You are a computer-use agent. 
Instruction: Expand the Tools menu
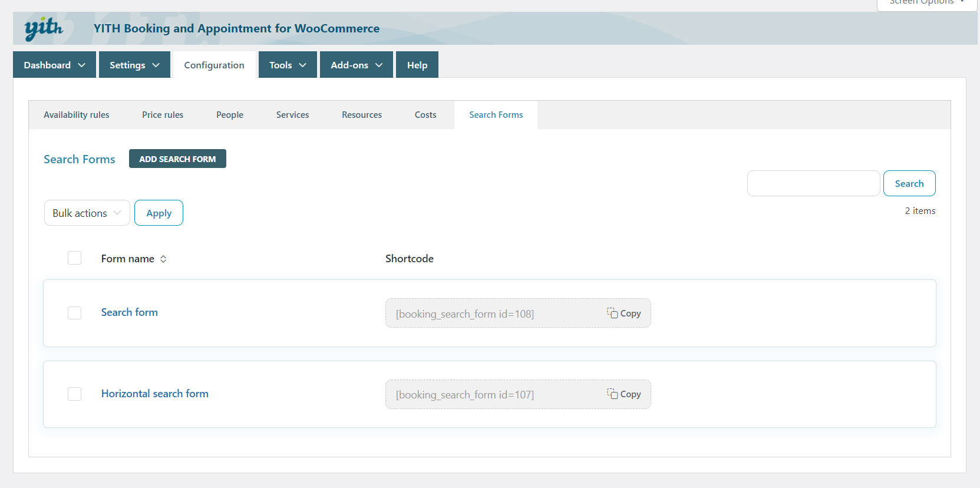288,65
